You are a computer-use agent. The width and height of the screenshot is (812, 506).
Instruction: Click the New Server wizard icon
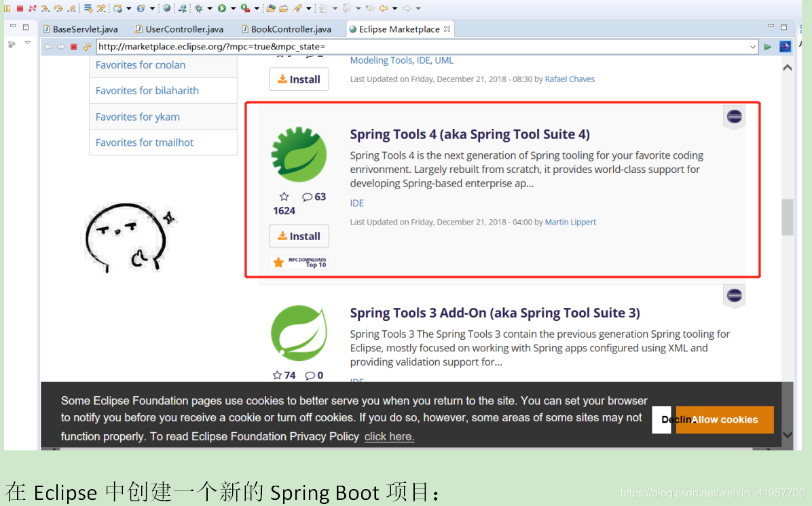[x=117, y=8]
